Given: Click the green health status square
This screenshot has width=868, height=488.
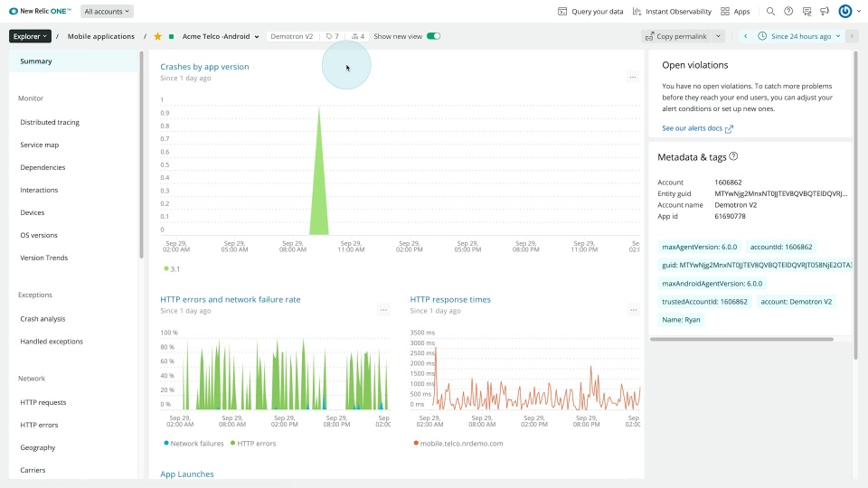Looking at the screenshot, I should 171,36.
